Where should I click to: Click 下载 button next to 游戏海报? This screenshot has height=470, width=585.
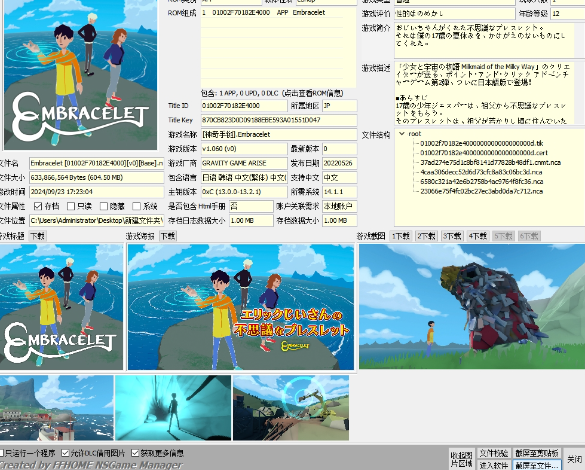168,236
